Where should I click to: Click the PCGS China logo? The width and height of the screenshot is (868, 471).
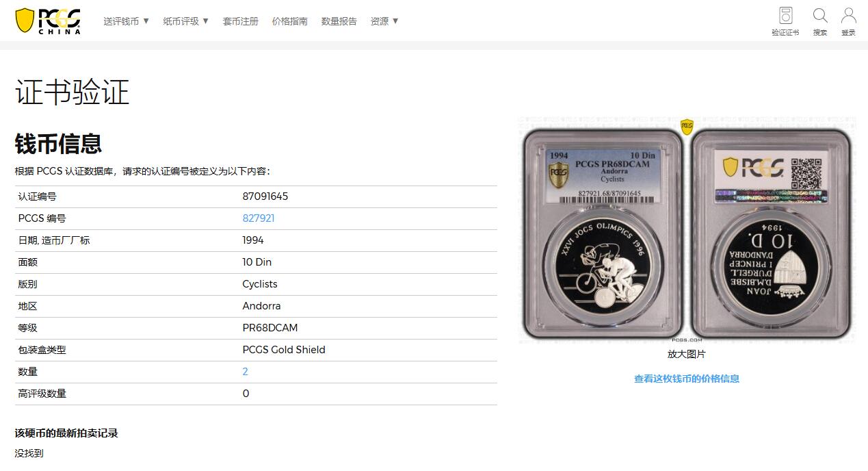(x=48, y=21)
